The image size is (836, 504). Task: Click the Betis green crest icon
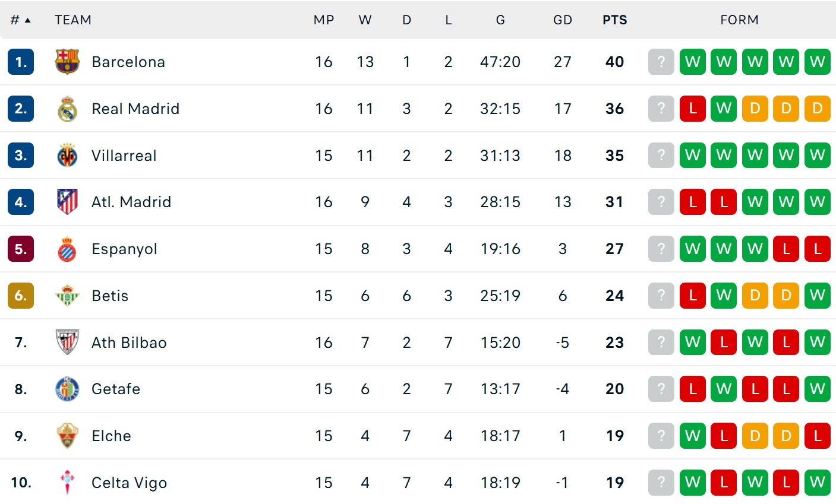[x=67, y=296]
